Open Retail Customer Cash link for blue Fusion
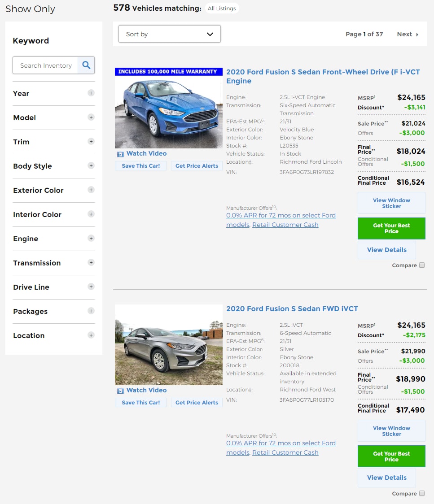The width and height of the screenshot is (434, 504). pyautogui.click(x=285, y=225)
